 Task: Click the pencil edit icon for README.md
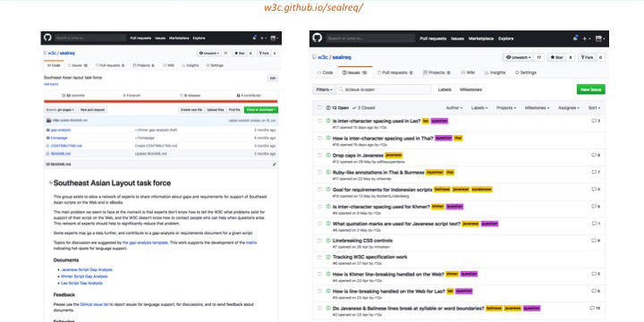[275, 165]
